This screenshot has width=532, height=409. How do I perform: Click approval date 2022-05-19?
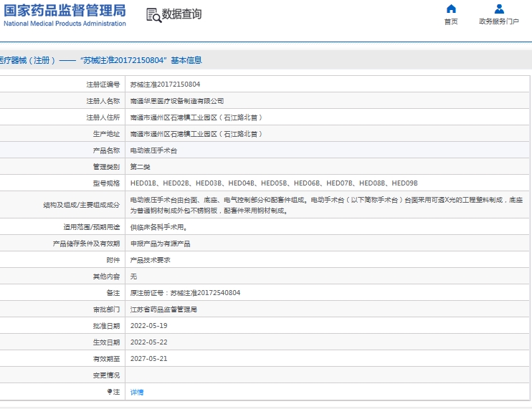148,326
